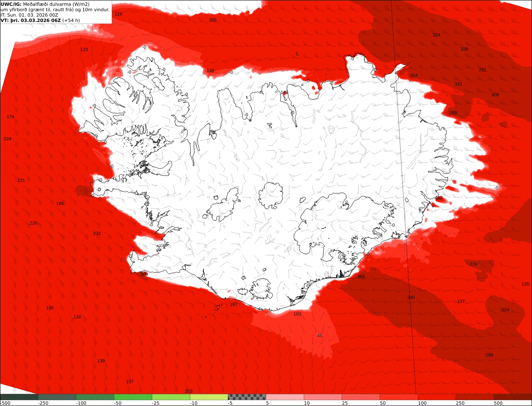Click the flux value '274' in the southeast

click(474, 264)
